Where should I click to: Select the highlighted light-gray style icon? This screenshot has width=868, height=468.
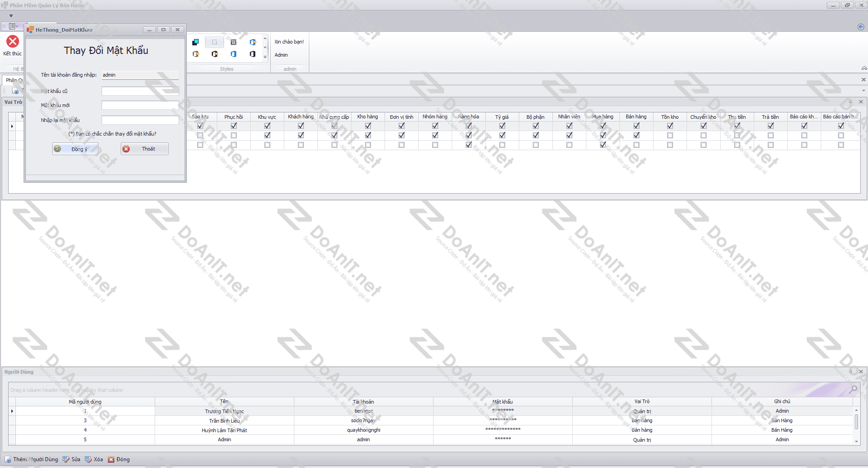[215, 42]
